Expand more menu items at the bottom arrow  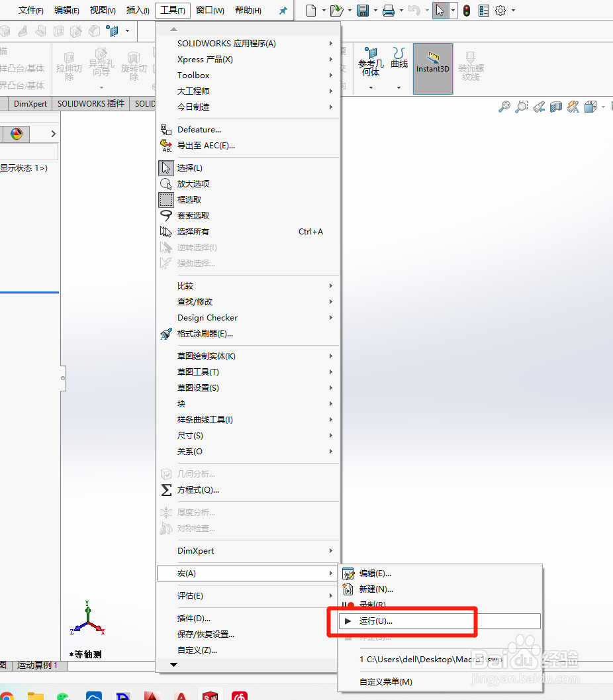[x=174, y=665]
